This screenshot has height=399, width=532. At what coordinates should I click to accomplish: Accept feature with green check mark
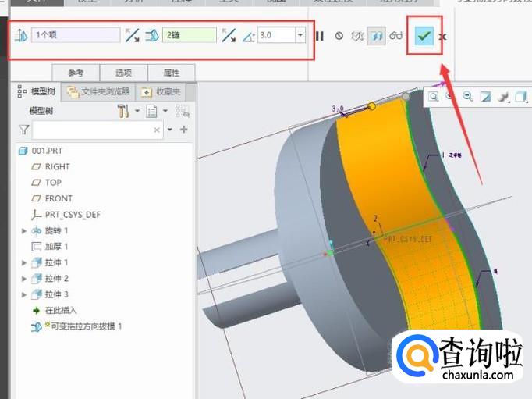(x=424, y=35)
